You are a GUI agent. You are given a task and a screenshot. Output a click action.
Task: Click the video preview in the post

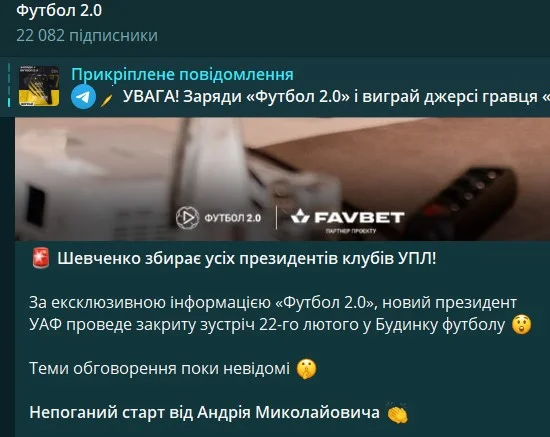pyautogui.click(x=282, y=179)
